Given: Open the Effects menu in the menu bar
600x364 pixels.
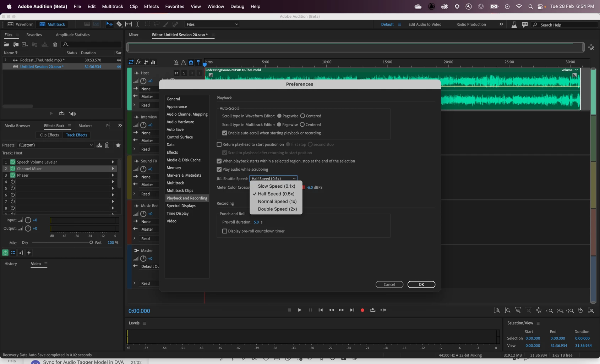Looking at the screenshot, I should click(x=152, y=6).
